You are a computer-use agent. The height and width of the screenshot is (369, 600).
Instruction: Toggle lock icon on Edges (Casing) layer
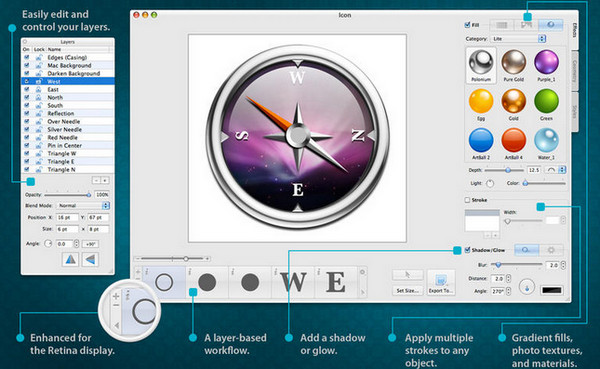click(39, 57)
